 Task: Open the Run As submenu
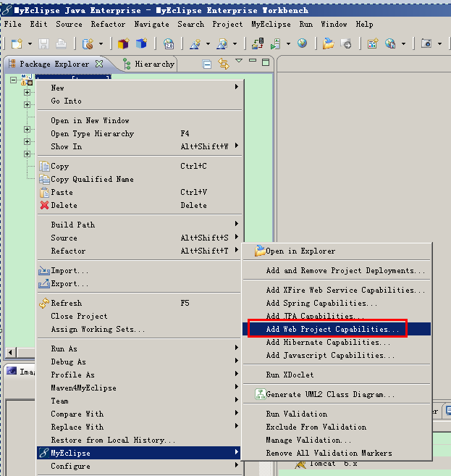click(140, 348)
